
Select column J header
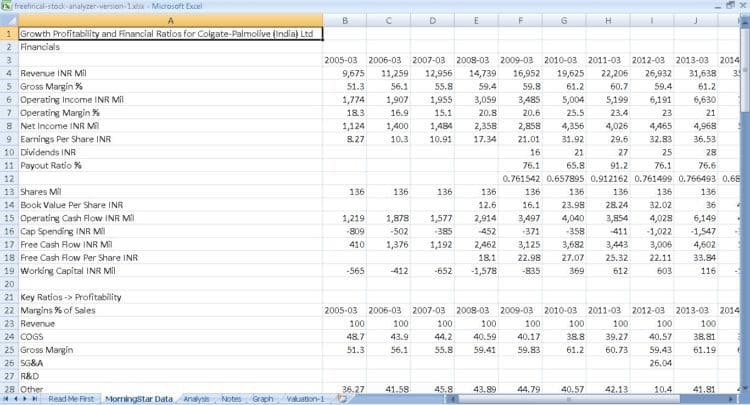point(696,21)
